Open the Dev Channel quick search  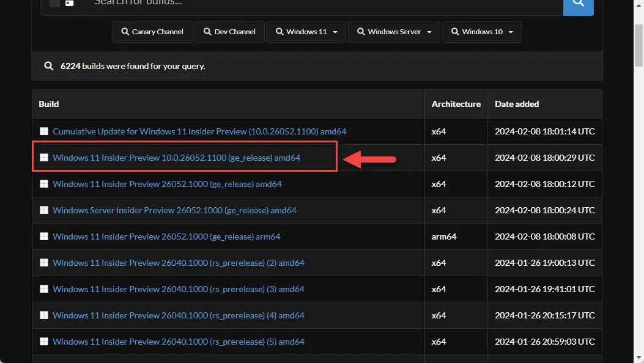229,32
